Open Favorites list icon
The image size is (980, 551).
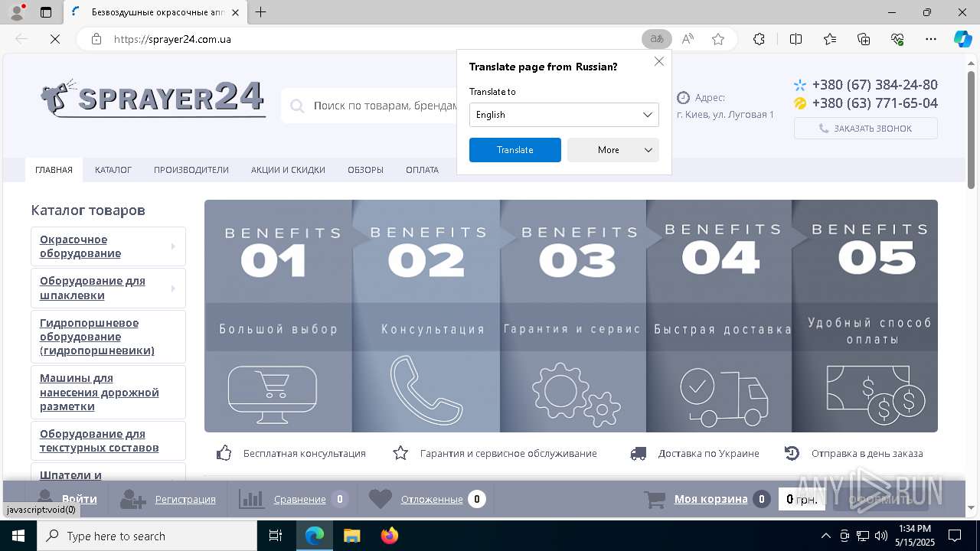point(830,39)
